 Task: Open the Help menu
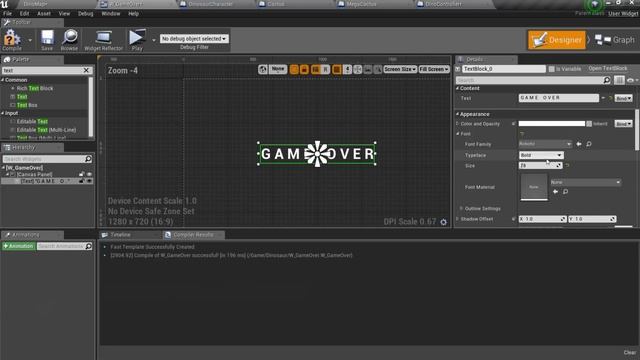pyautogui.click(x=133, y=13)
